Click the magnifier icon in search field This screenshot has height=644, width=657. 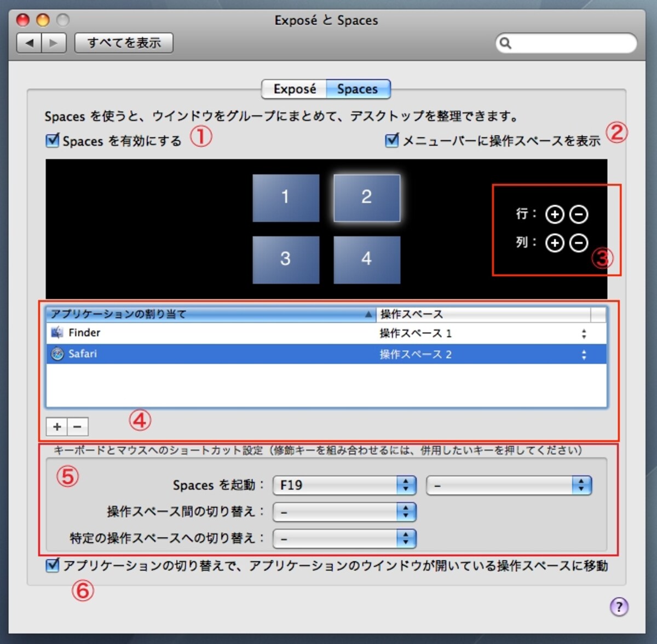pos(506,43)
